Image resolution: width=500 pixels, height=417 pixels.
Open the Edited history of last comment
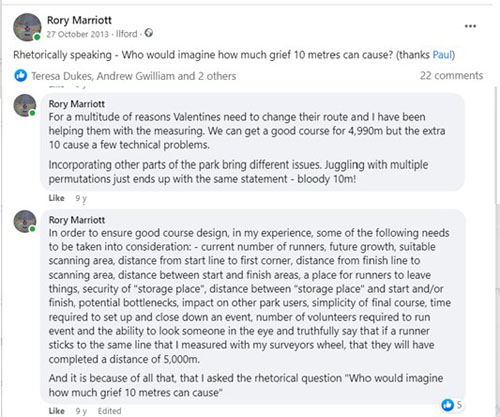click(109, 411)
